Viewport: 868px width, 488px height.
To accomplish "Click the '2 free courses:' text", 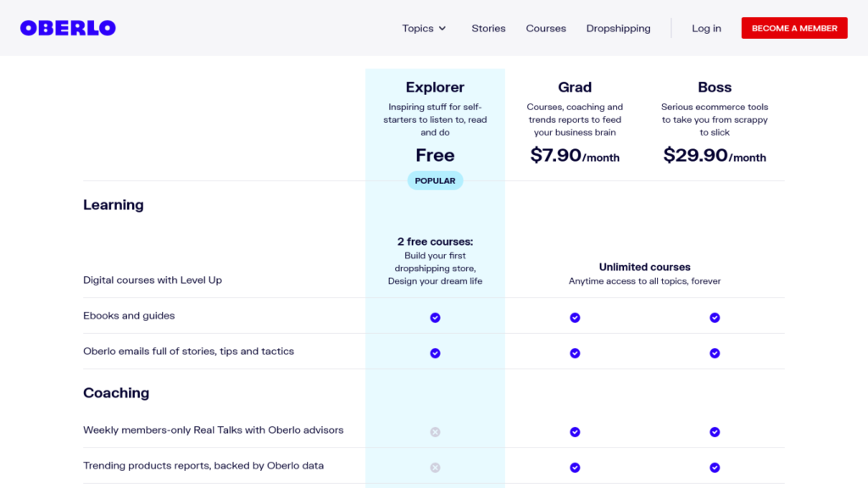I will coord(435,241).
